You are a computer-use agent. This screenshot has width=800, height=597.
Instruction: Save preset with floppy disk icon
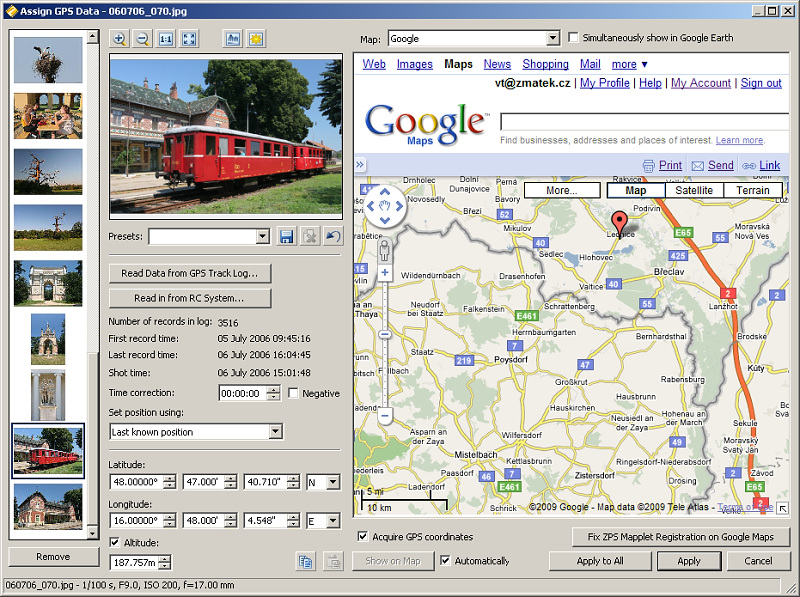click(286, 237)
